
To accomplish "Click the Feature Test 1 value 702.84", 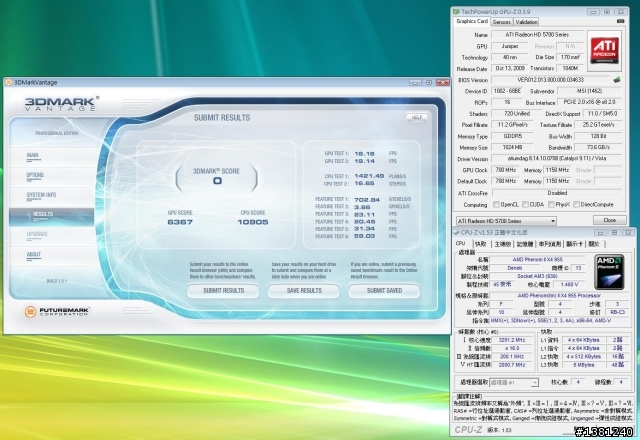I will pos(367,200).
